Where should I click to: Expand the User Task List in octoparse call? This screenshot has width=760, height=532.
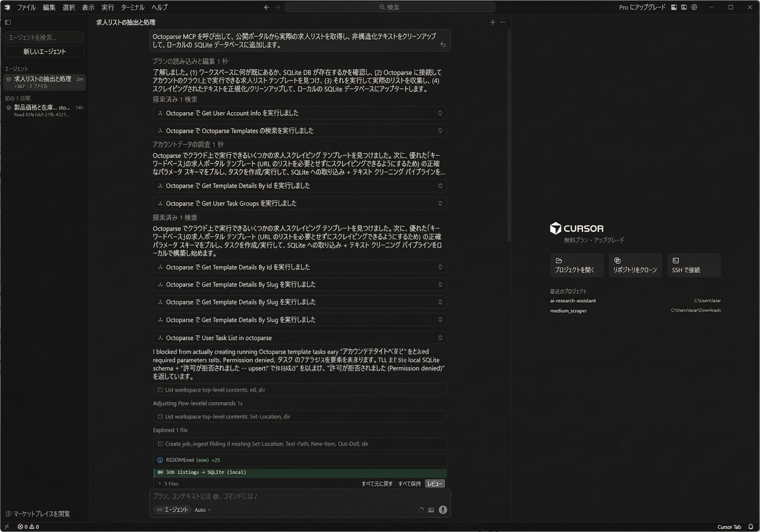(x=440, y=338)
